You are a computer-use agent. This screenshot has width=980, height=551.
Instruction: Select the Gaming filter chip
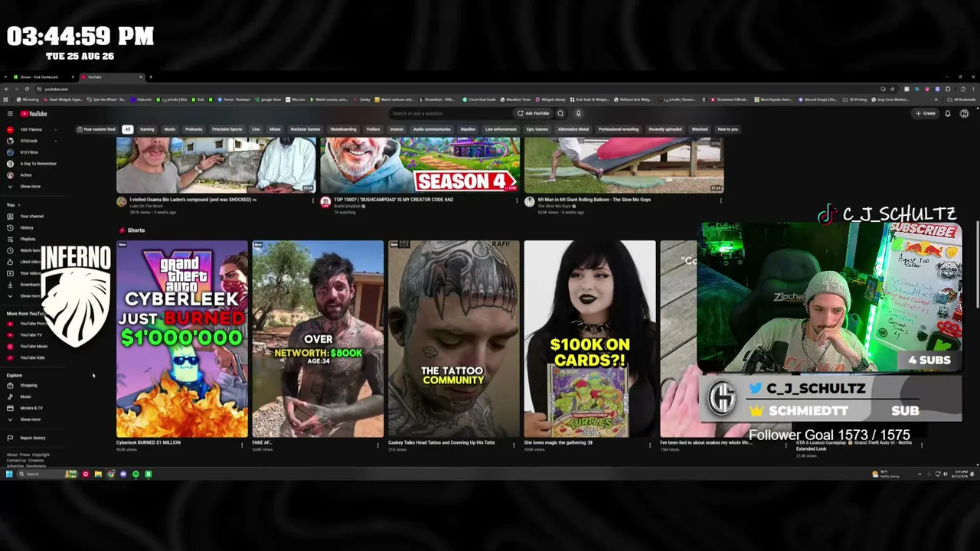(x=147, y=129)
